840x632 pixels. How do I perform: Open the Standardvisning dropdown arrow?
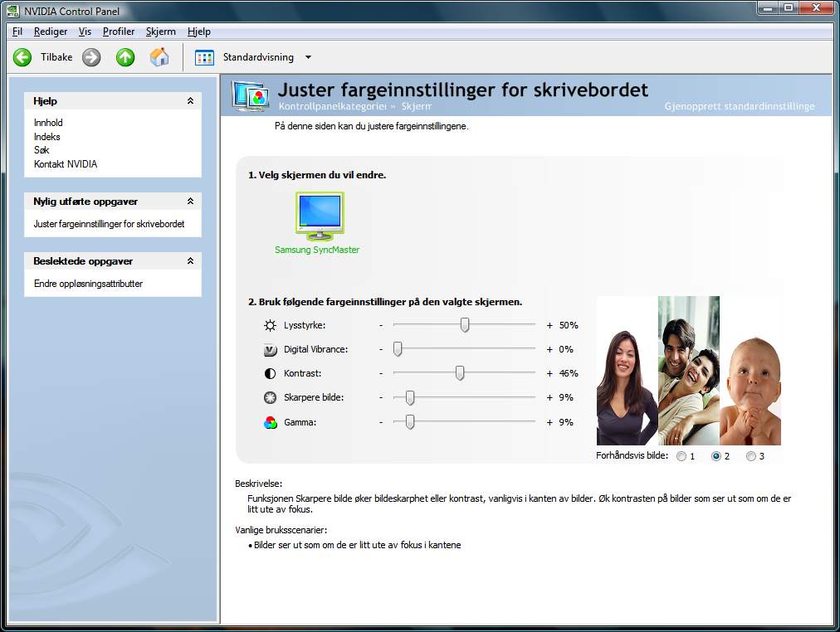click(309, 57)
